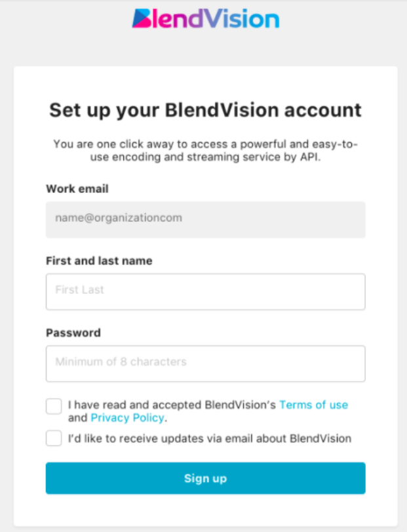Enable receiving email updates about BlendVision
The width and height of the screenshot is (407, 532).
[54, 438]
